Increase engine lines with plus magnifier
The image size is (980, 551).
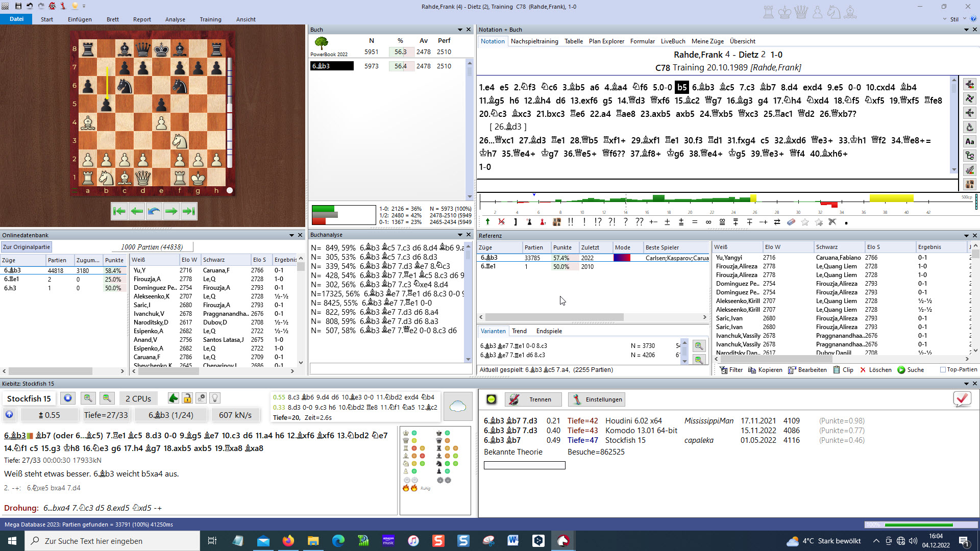(88, 398)
